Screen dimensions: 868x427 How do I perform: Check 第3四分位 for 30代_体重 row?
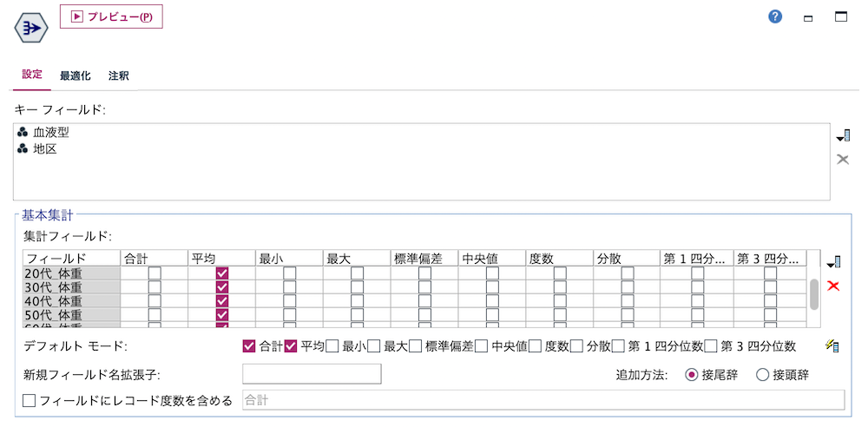pyautogui.click(x=771, y=287)
